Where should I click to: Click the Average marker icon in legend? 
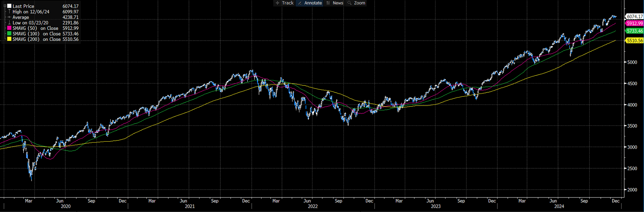tap(9, 17)
